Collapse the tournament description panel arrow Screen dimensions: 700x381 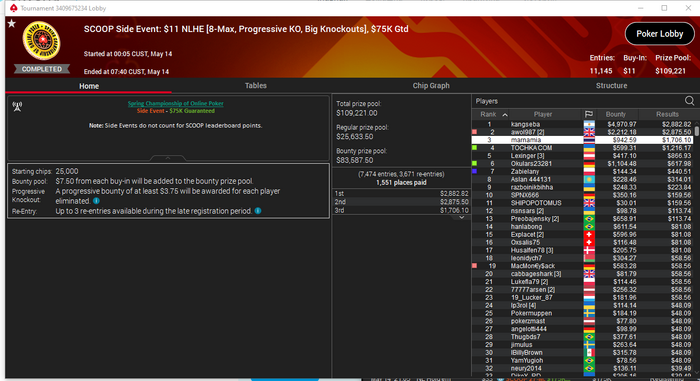tap(168, 158)
